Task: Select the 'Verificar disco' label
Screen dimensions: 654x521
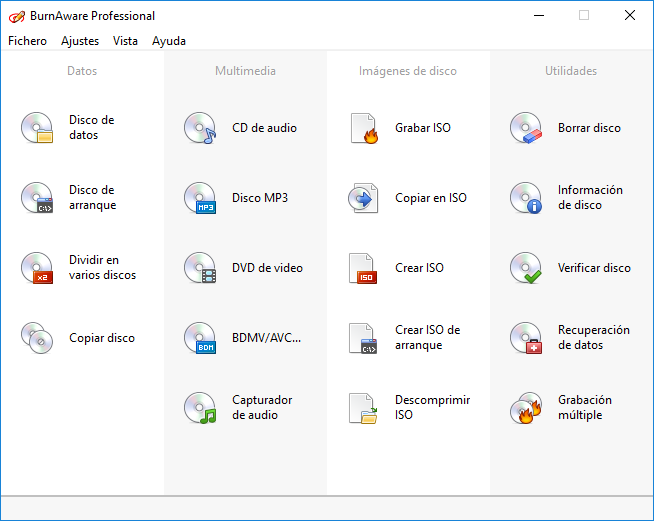Action: (x=594, y=268)
